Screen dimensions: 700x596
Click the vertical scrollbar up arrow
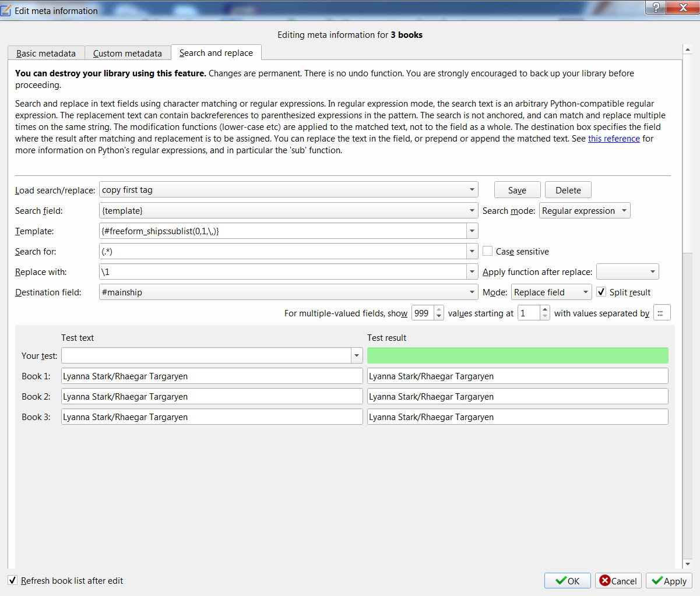688,50
